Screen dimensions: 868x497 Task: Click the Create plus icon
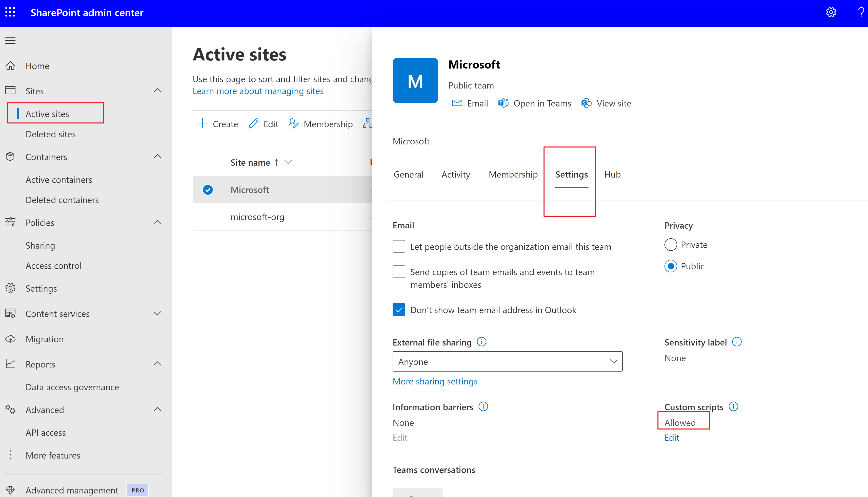(202, 124)
